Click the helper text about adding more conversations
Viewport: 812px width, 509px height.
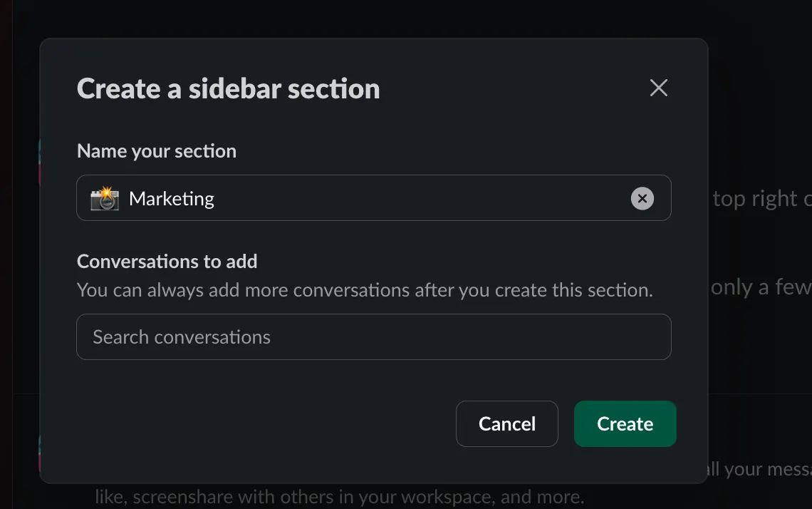[365, 290]
